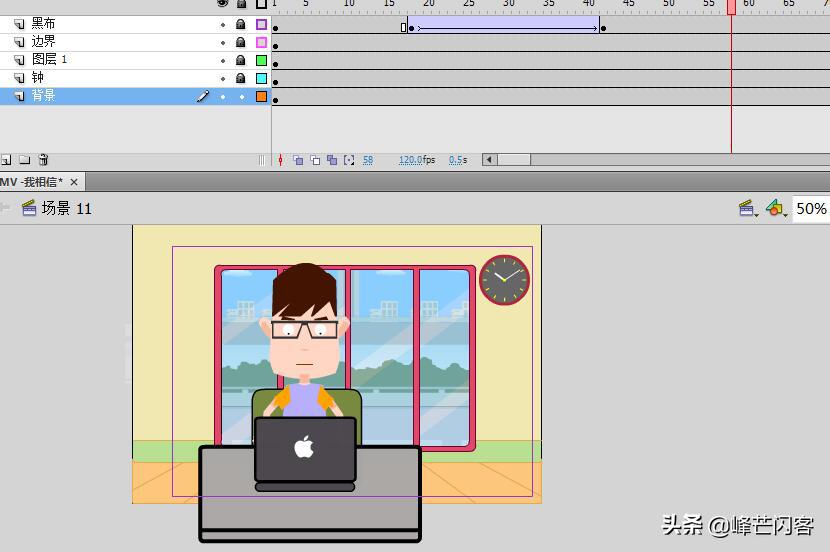This screenshot has height=552, width=830.
Task: Select the first keyframe of 背景 layer
Action: click(x=276, y=100)
